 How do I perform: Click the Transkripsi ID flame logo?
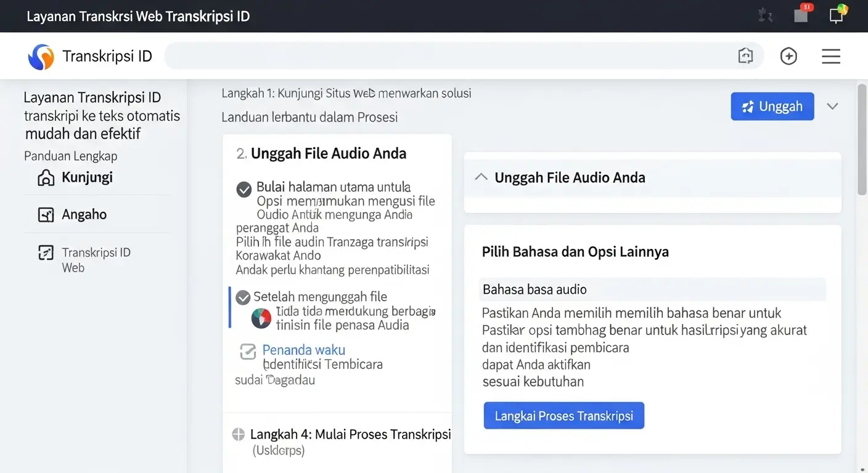point(41,57)
